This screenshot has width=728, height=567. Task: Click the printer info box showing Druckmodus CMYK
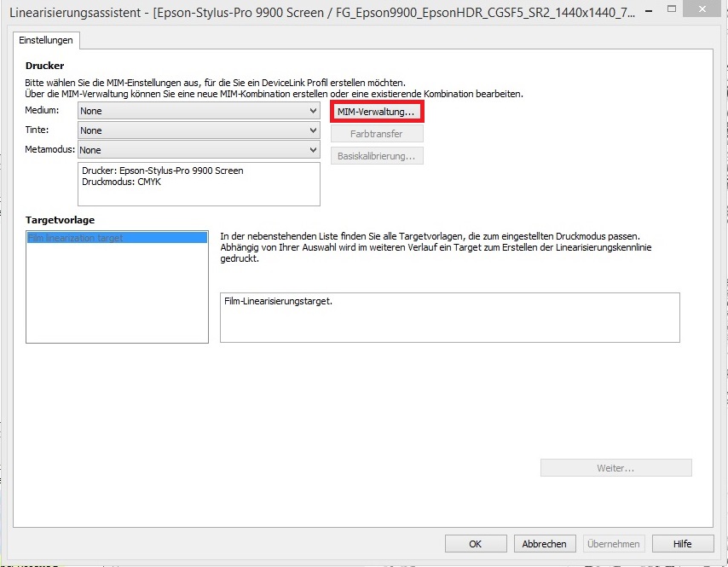coord(199,184)
